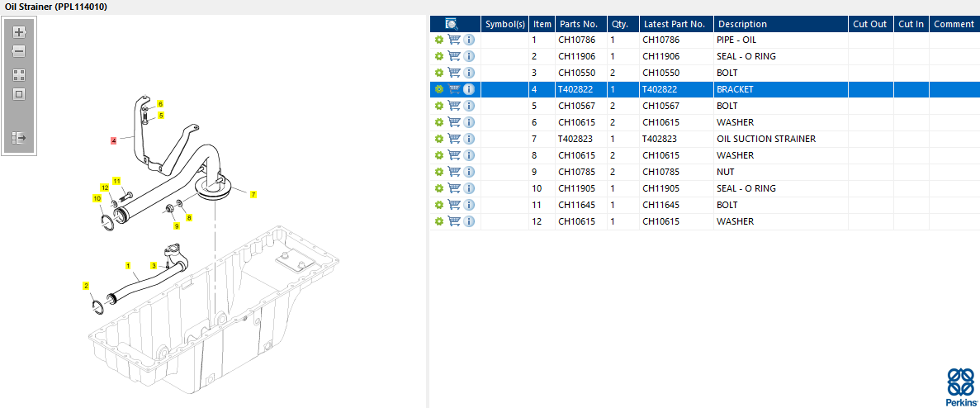Sort by Item column header

pyautogui.click(x=542, y=24)
